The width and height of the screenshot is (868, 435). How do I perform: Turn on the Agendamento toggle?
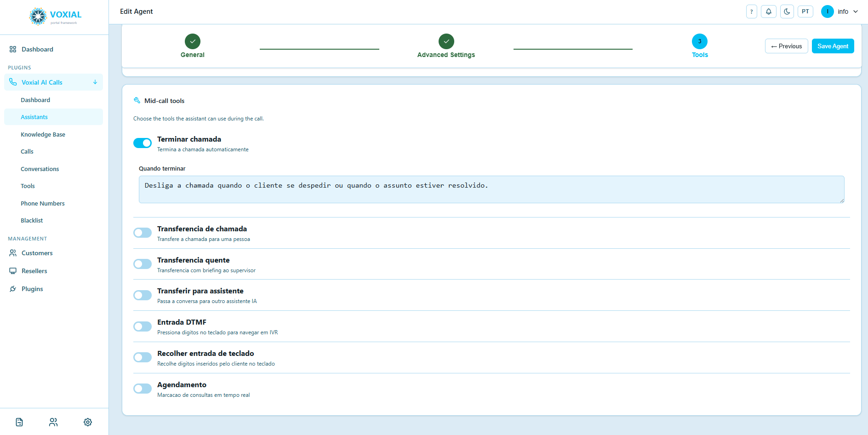(143, 389)
